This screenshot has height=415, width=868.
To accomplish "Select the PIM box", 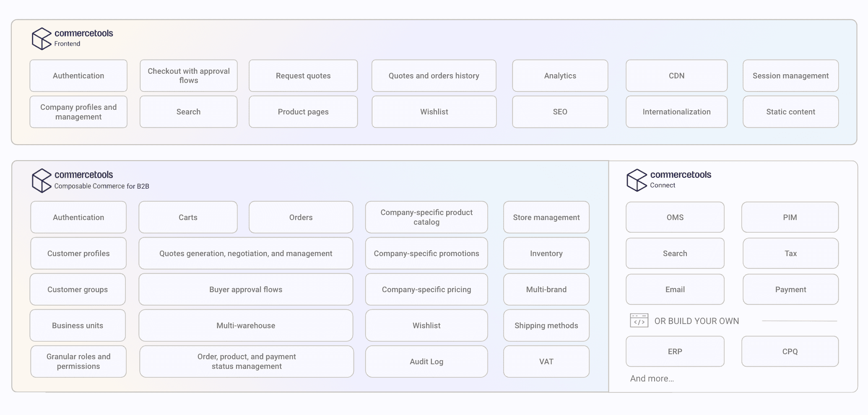I will [790, 217].
